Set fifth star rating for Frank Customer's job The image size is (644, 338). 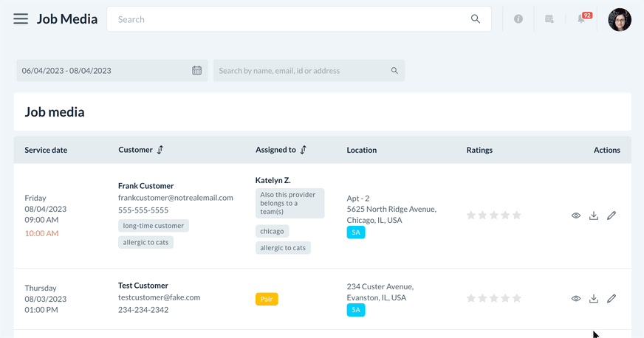(x=517, y=215)
